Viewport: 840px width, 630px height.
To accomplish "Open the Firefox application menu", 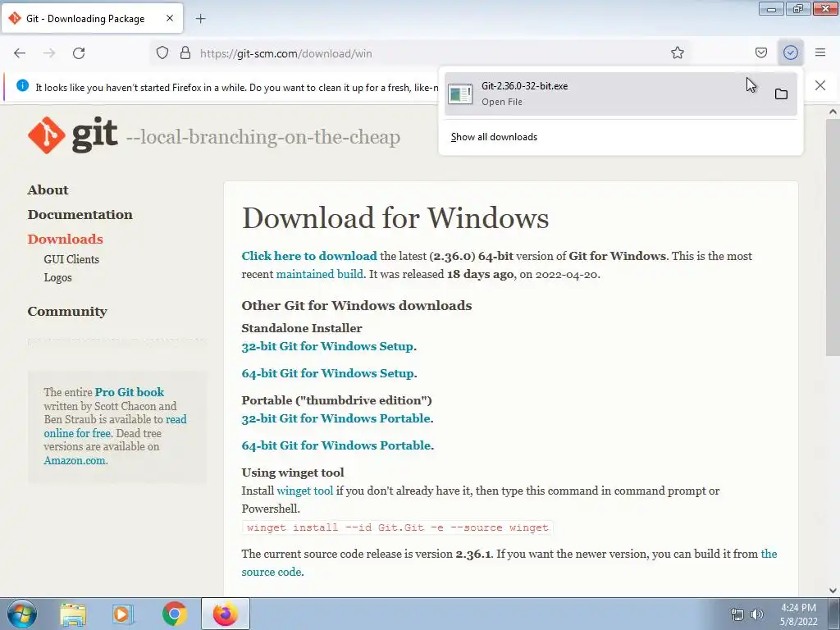I will pyautogui.click(x=819, y=52).
